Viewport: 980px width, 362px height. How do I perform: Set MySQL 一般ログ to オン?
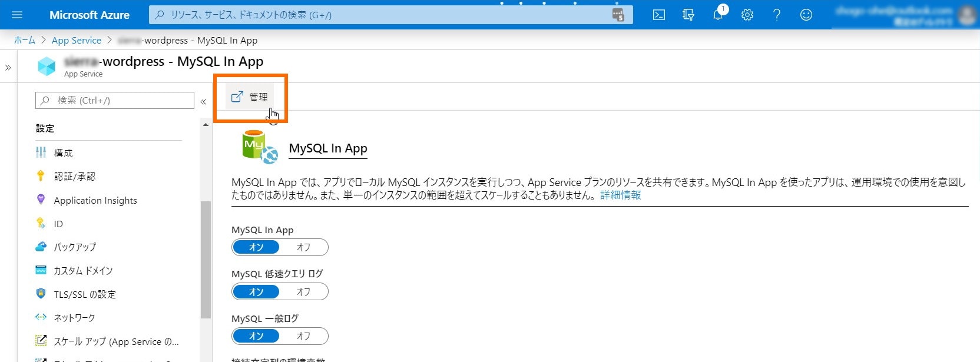tap(256, 336)
